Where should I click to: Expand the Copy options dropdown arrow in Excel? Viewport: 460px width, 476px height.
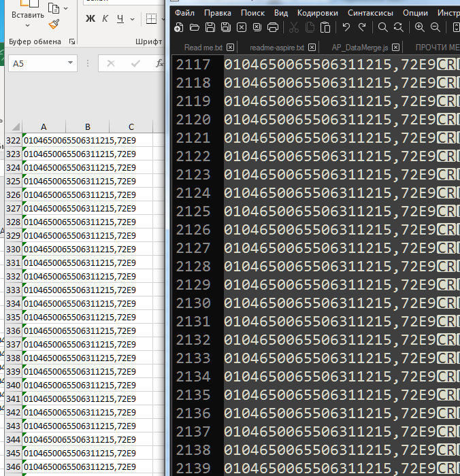(66, 8)
